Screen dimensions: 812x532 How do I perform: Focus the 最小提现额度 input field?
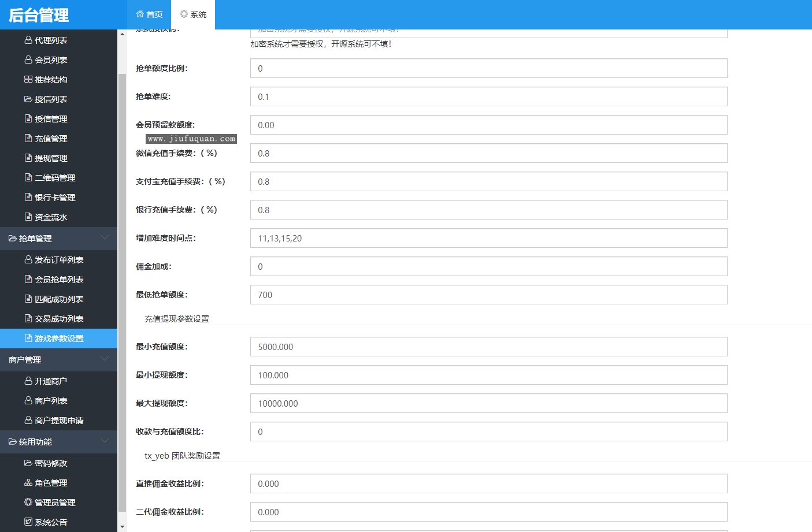pyautogui.click(x=488, y=375)
